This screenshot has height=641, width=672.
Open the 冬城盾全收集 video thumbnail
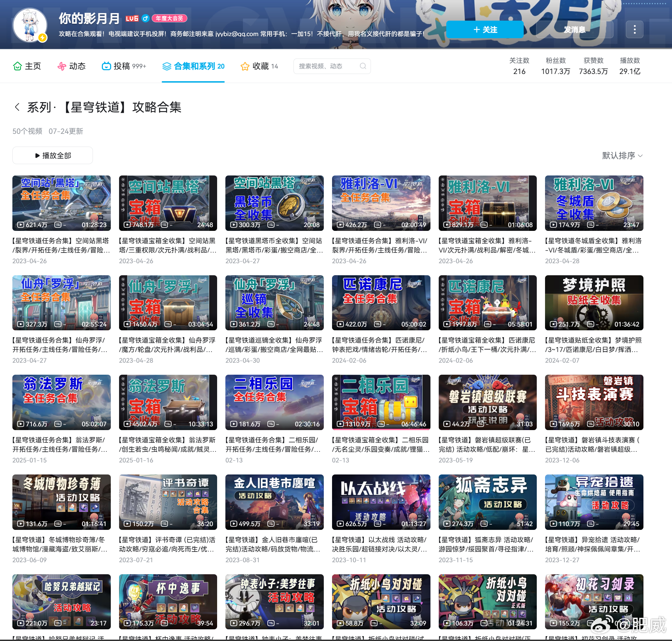(594, 203)
